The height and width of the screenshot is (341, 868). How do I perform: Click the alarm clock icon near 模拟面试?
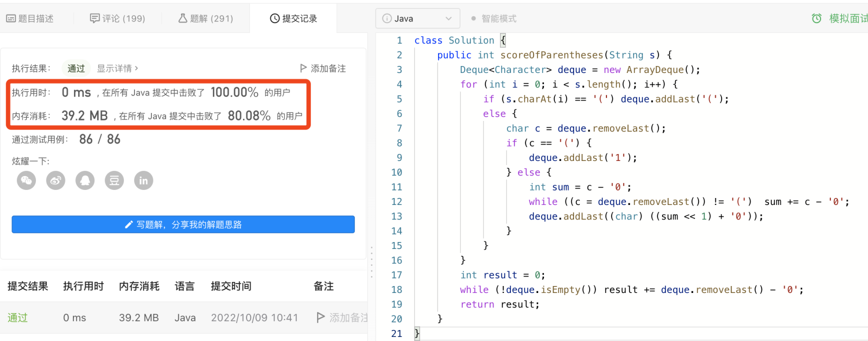[816, 19]
